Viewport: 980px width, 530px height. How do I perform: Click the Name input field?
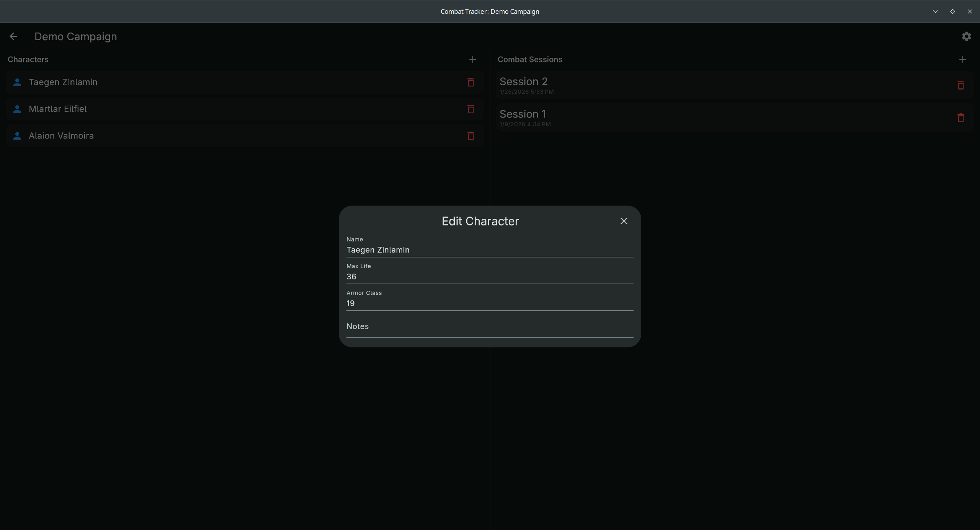tap(489, 250)
